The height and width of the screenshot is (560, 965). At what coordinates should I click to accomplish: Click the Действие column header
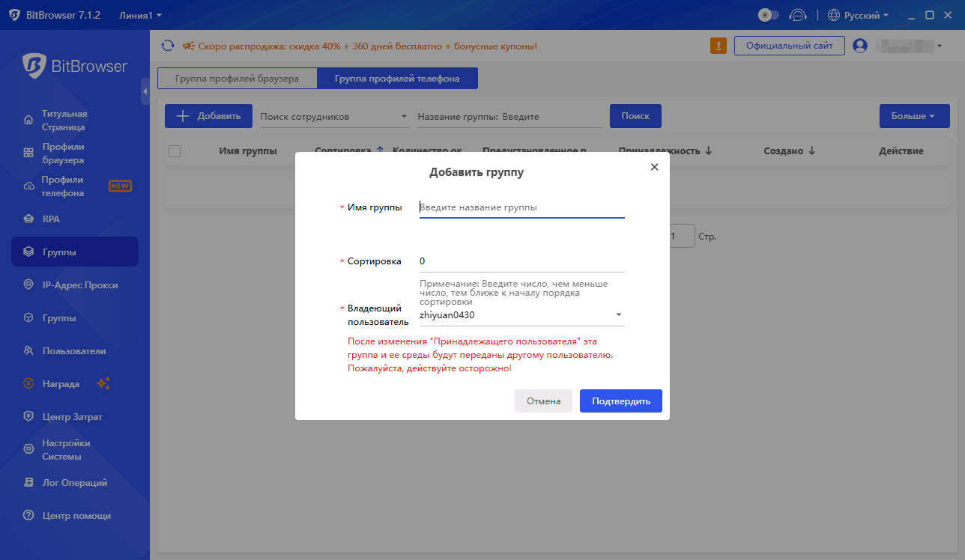coord(901,151)
